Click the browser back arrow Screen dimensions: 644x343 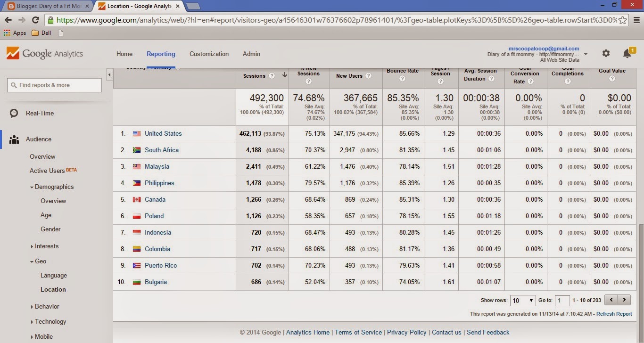point(8,20)
